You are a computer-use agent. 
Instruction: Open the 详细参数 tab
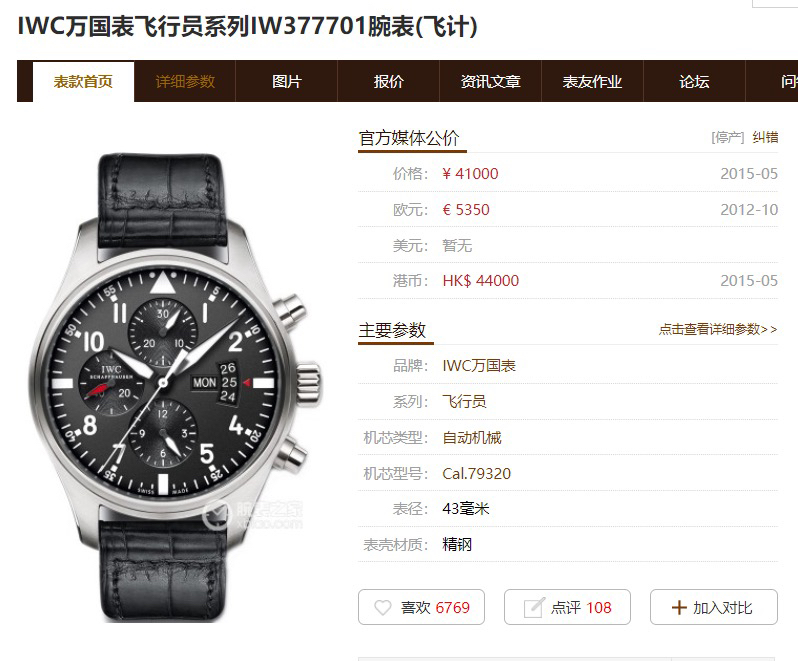[x=185, y=81]
